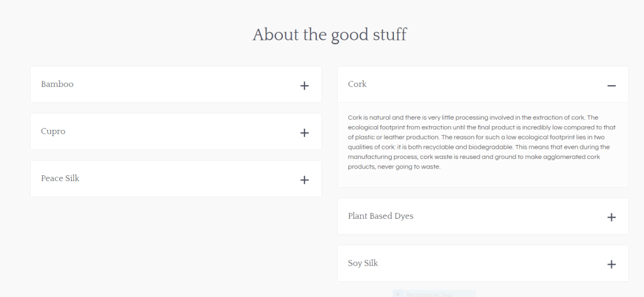644x297 pixels.
Task: Select the Rectangular Snip option at bottom
Action: (434, 294)
